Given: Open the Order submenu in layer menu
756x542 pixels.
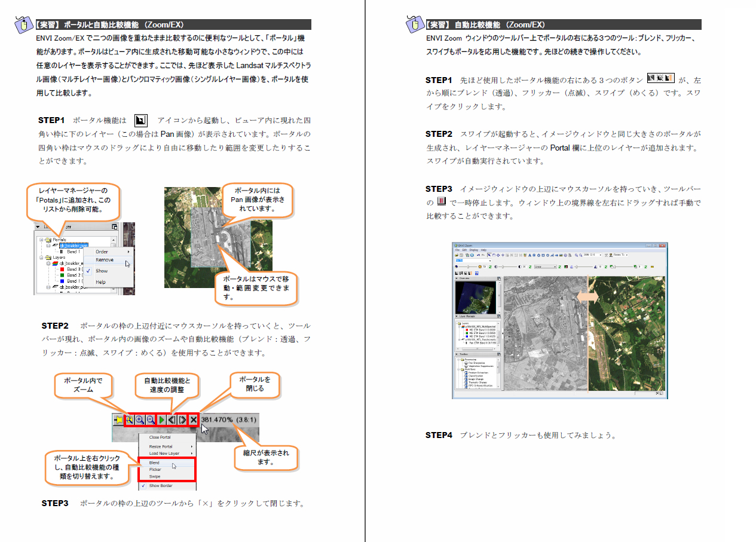Looking at the screenshot, I should pyautogui.click(x=108, y=252).
